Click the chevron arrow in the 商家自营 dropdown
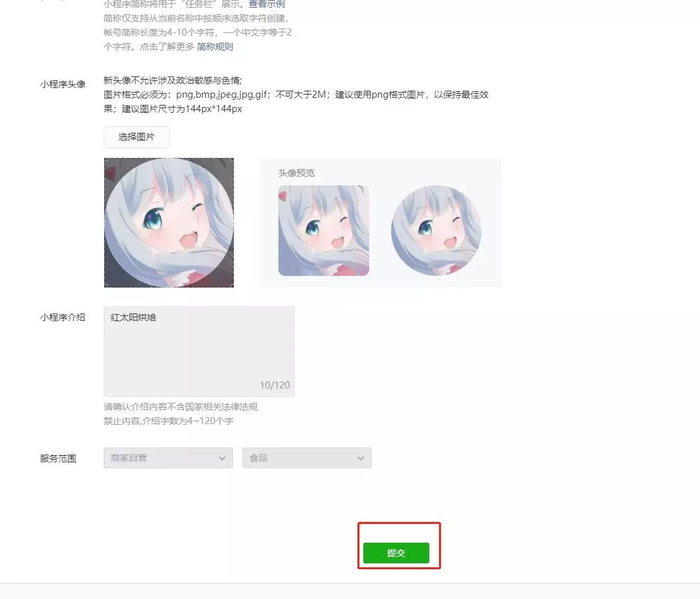The height and width of the screenshot is (599, 700). pos(222,458)
